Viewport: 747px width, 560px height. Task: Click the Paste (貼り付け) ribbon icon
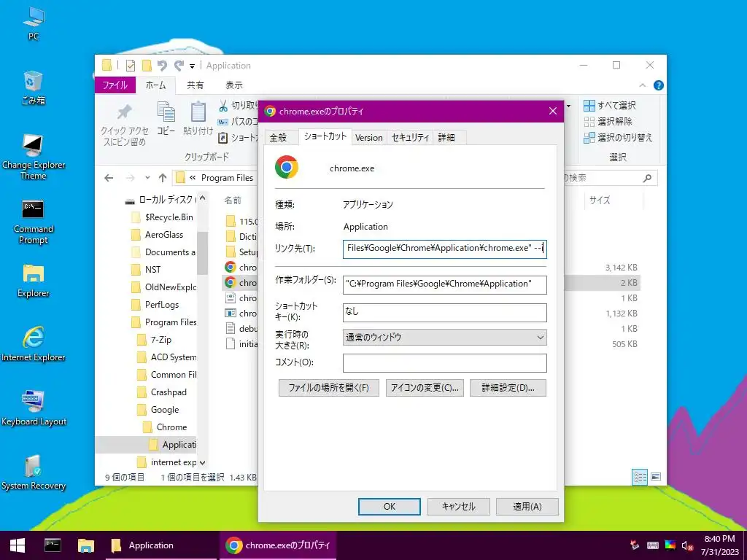click(x=198, y=119)
